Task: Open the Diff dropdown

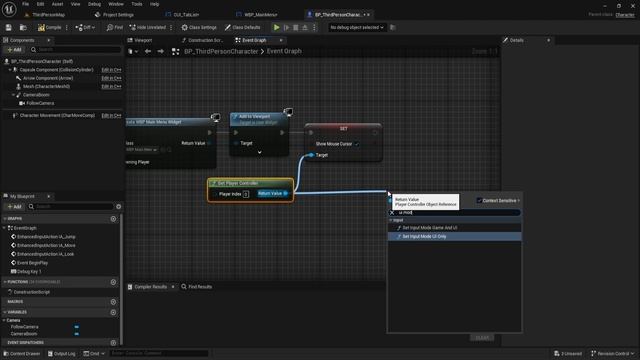Action: [x=85, y=27]
